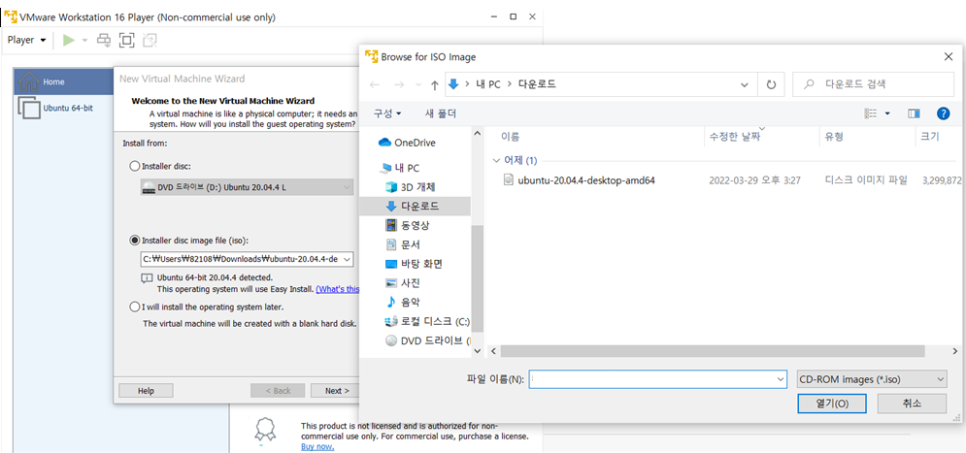Select the Installer disc radio button
The height and width of the screenshot is (453, 966).
[x=134, y=166]
